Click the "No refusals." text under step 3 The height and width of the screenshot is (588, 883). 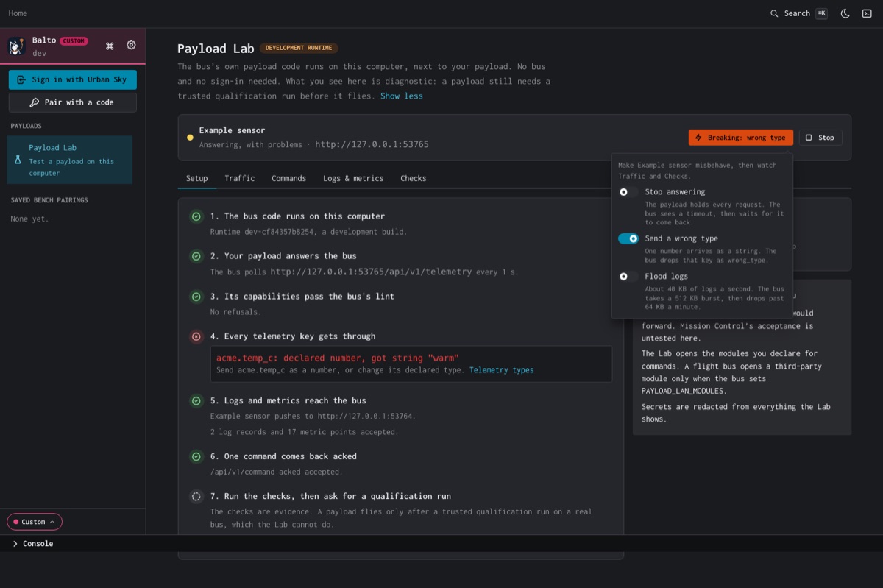237,312
